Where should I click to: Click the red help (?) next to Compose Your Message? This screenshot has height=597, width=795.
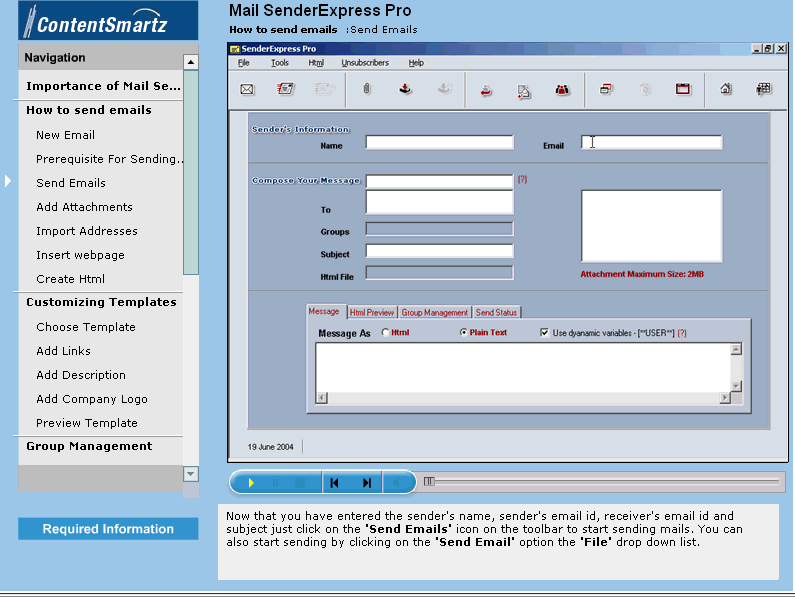[x=522, y=179]
